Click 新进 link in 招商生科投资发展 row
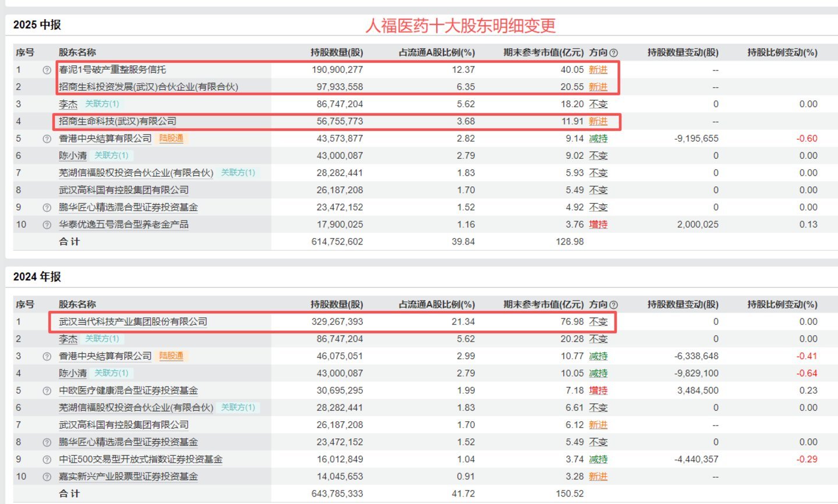838x504 pixels. pos(598,87)
